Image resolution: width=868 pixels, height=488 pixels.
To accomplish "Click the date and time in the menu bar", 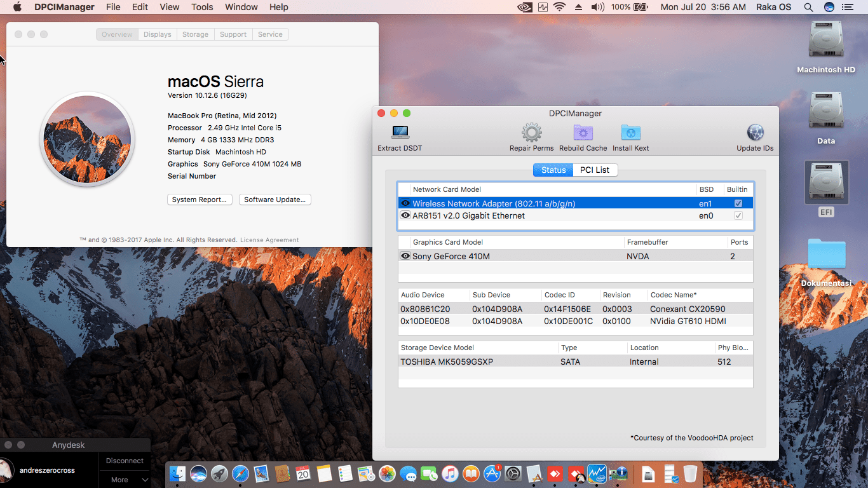I will tap(703, 7).
